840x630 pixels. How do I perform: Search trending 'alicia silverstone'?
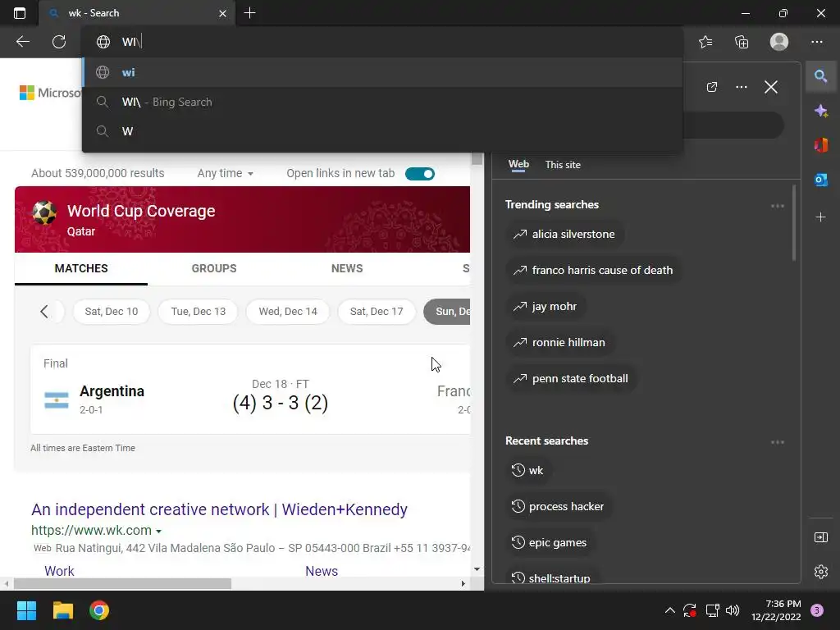point(564,234)
